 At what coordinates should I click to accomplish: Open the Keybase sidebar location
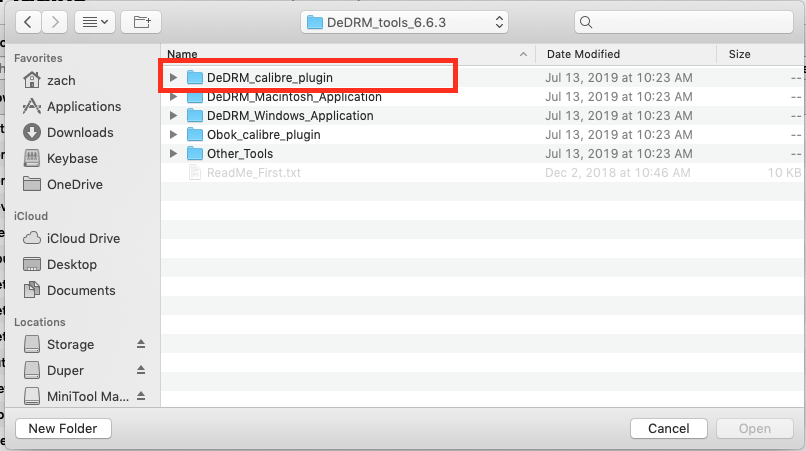(x=72, y=159)
